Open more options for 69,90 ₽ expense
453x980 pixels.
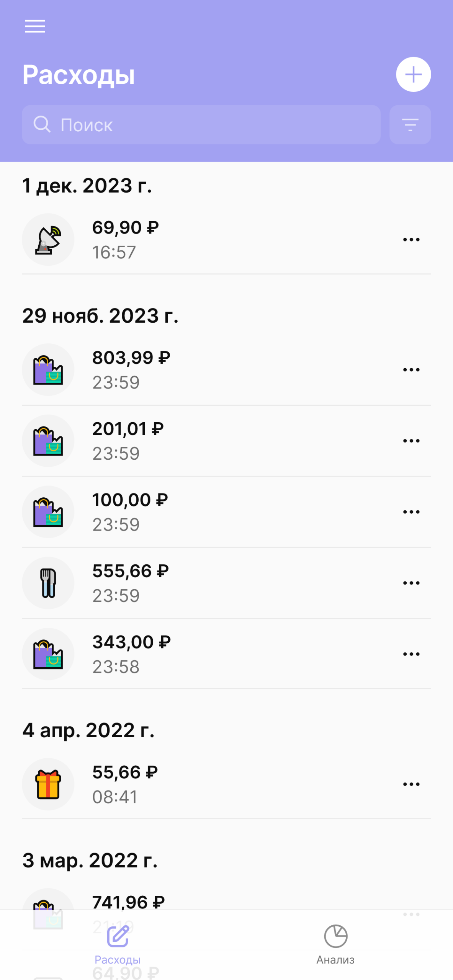pos(411,240)
